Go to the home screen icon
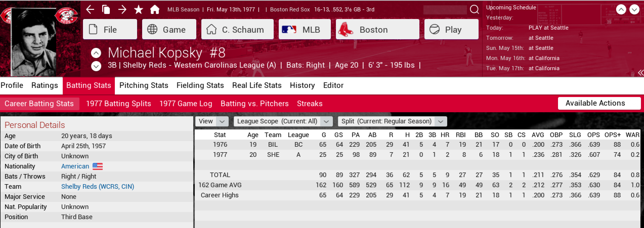Image resolution: width=644 pixels, height=228 pixels. tap(155, 10)
